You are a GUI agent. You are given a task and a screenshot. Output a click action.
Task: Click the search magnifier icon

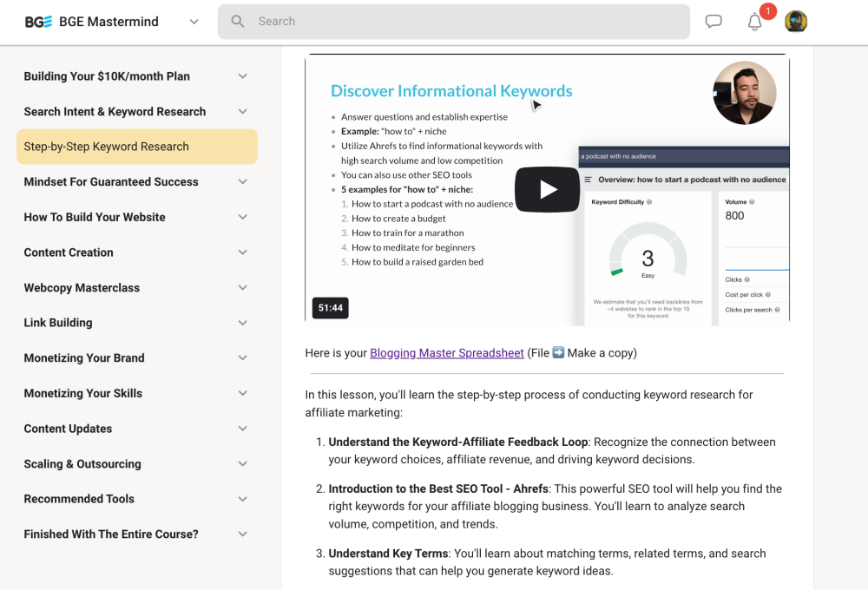coord(237,21)
